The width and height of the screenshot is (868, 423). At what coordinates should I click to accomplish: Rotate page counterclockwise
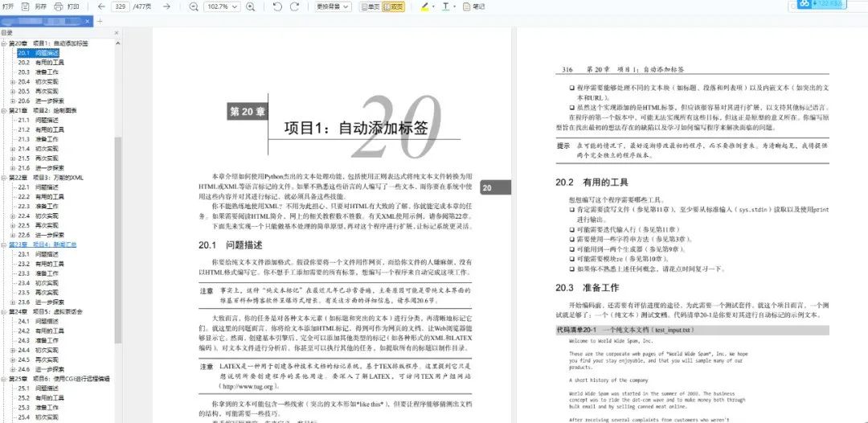click(278, 6)
